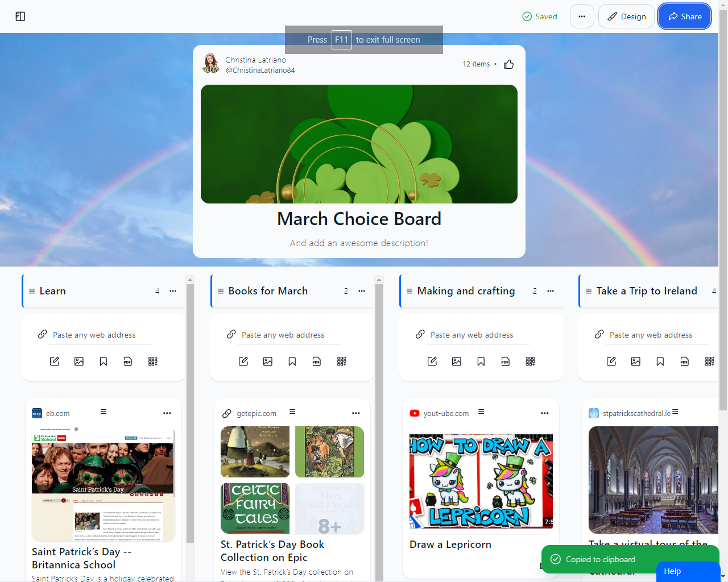The height and width of the screenshot is (582, 728).
Task: Click image upload icon in Books for March
Action: [x=268, y=361]
